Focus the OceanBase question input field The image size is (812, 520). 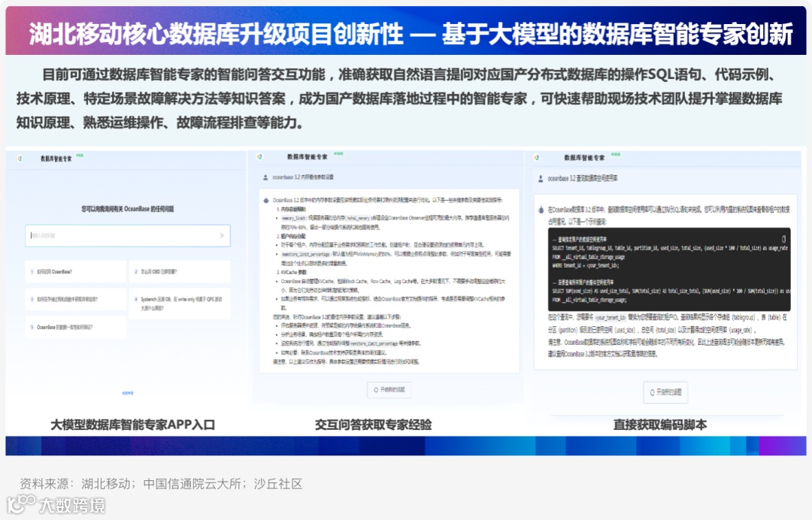click(x=127, y=235)
